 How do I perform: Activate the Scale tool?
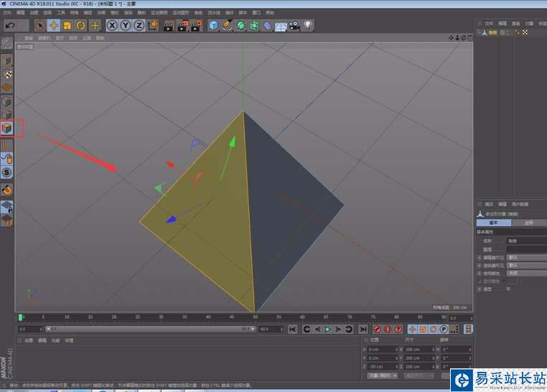[67, 25]
